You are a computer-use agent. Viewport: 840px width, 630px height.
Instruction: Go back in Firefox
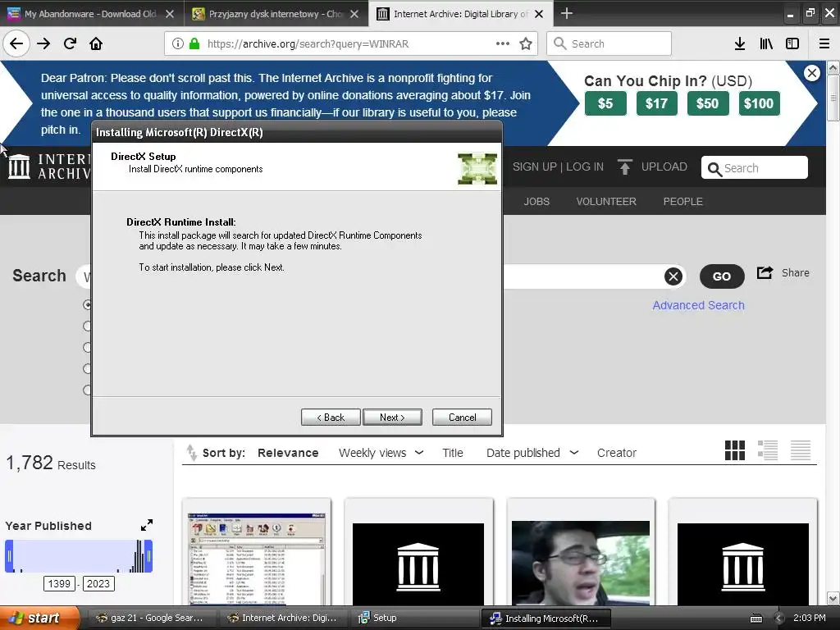click(x=16, y=44)
